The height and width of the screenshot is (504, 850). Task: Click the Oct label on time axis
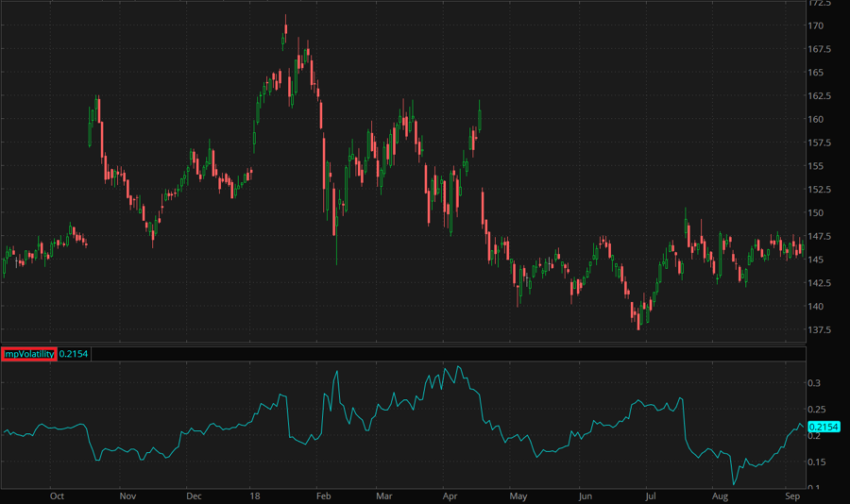57,495
